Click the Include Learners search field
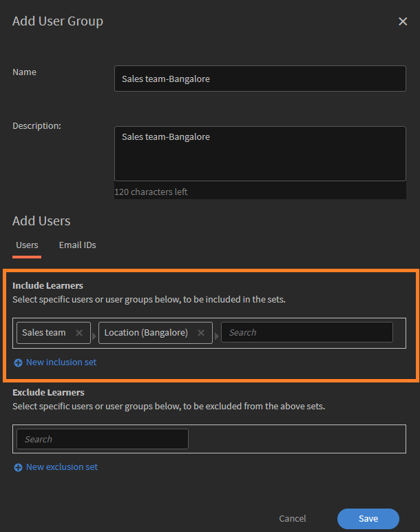 click(307, 332)
